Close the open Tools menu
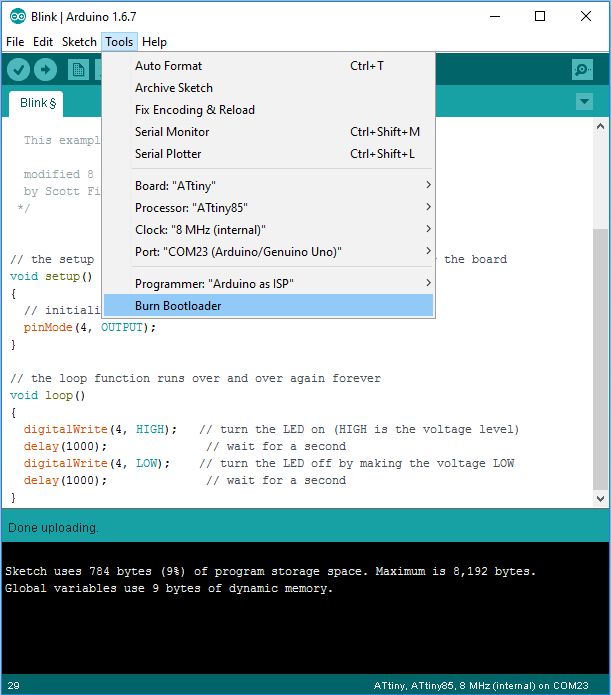 pos(119,42)
